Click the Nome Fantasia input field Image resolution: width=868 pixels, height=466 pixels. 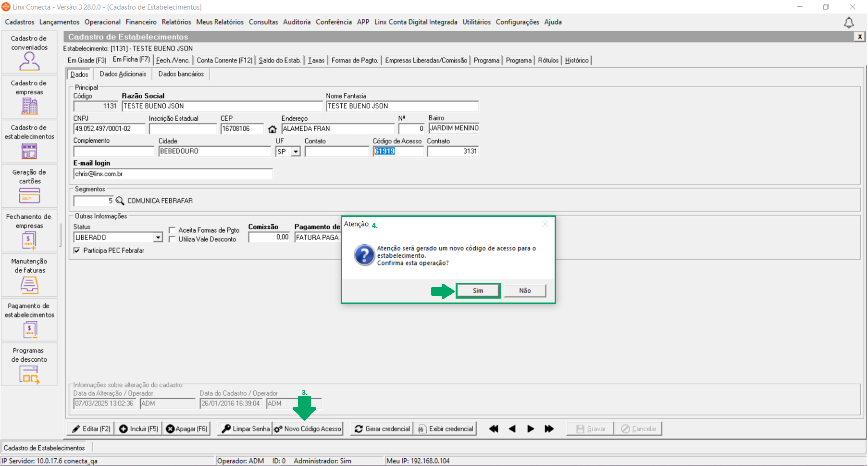click(x=402, y=106)
